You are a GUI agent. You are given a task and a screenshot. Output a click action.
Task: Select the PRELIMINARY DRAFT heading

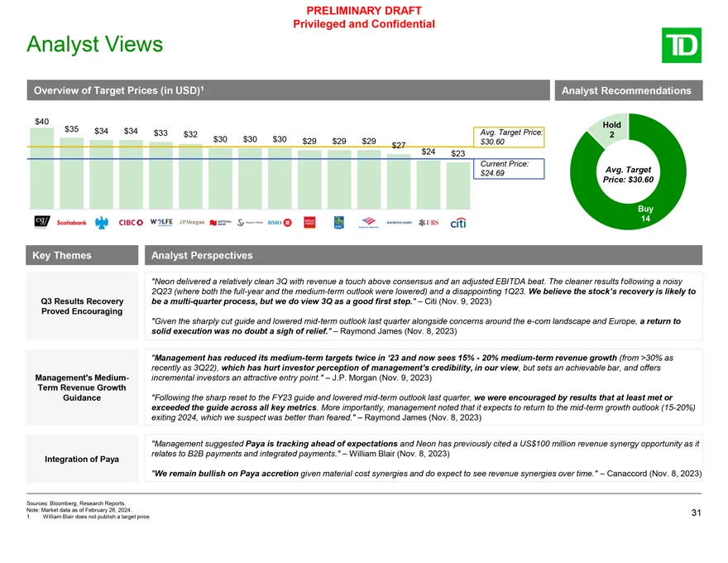click(364, 11)
